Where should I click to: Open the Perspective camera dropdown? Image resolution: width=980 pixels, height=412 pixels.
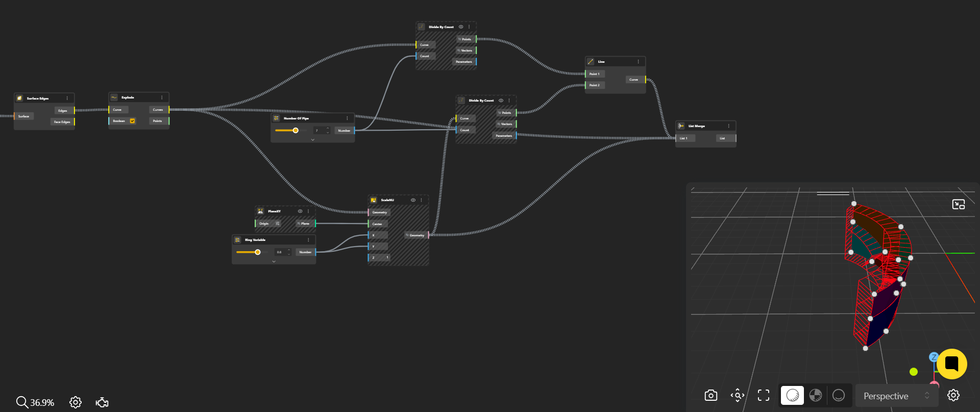pos(896,396)
